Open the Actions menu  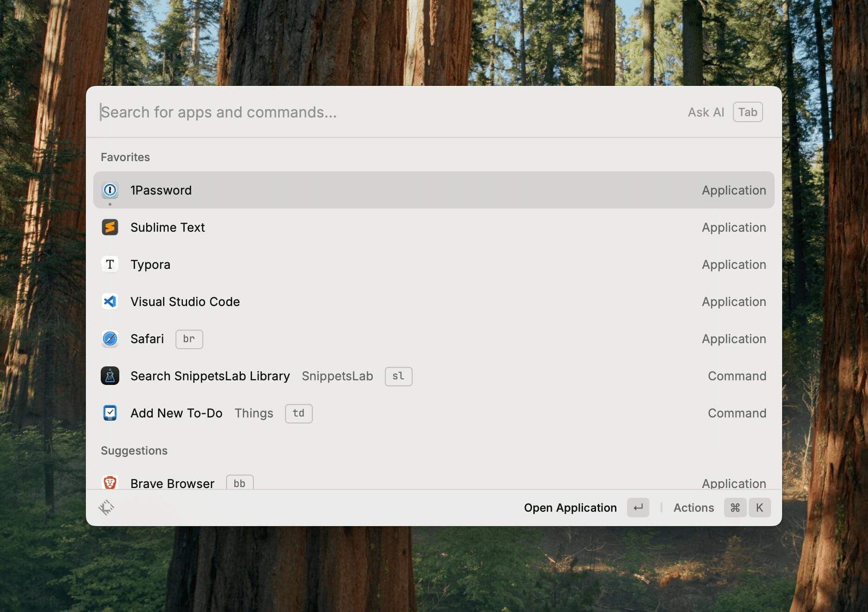pos(693,507)
